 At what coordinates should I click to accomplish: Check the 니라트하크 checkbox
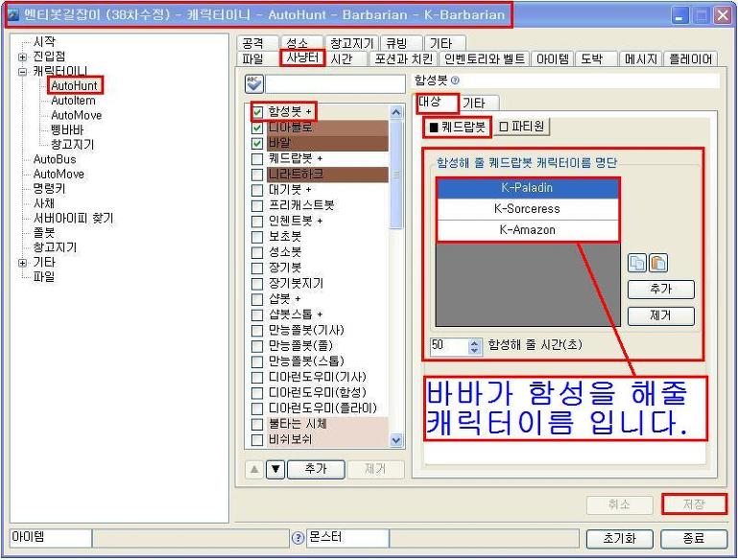tap(257, 175)
